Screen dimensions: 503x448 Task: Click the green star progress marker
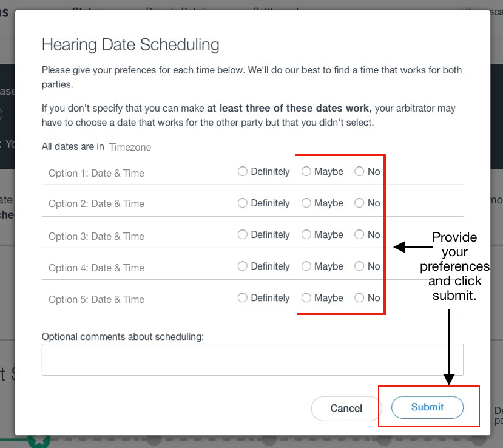click(39, 441)
